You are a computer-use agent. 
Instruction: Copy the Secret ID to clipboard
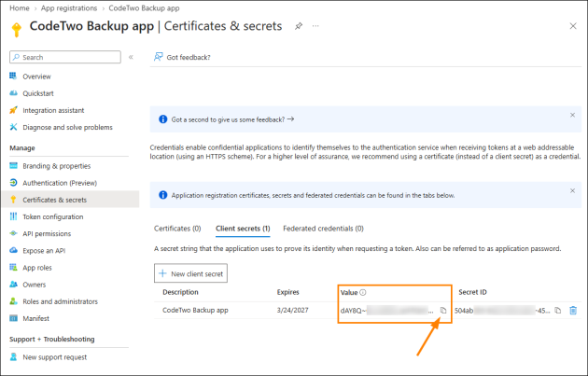coord(558,311)
